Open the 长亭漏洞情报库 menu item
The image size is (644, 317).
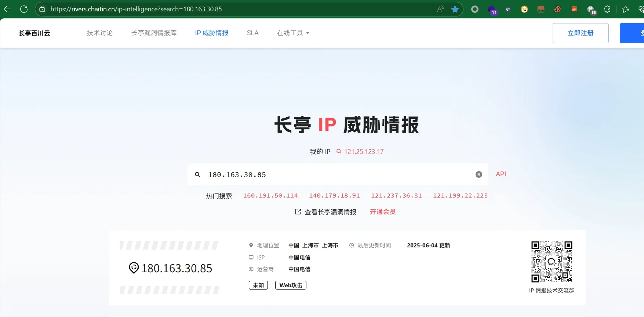(154, 33)
